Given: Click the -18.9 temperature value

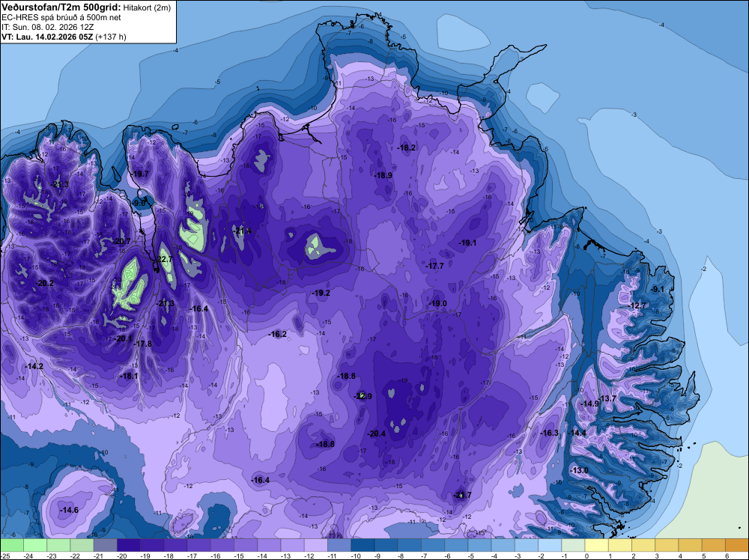Looking at the screenshot, I should (x=383, y=175).
